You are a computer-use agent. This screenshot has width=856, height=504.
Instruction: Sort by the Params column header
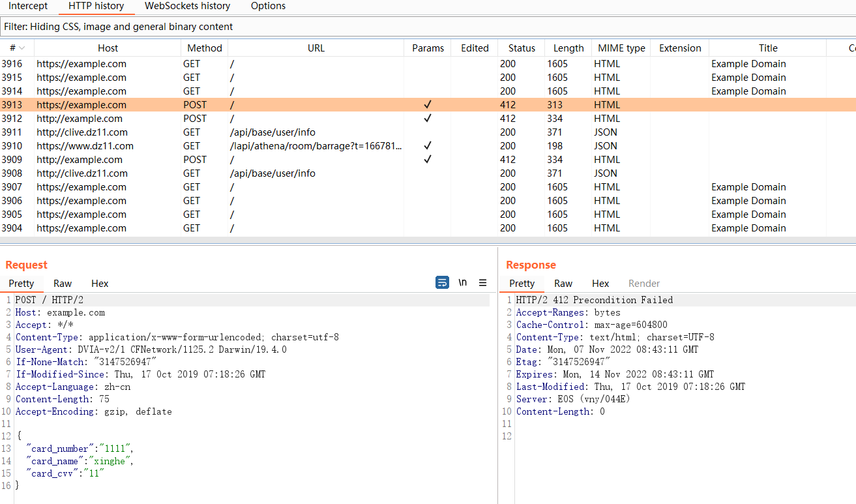coord(428,48)
